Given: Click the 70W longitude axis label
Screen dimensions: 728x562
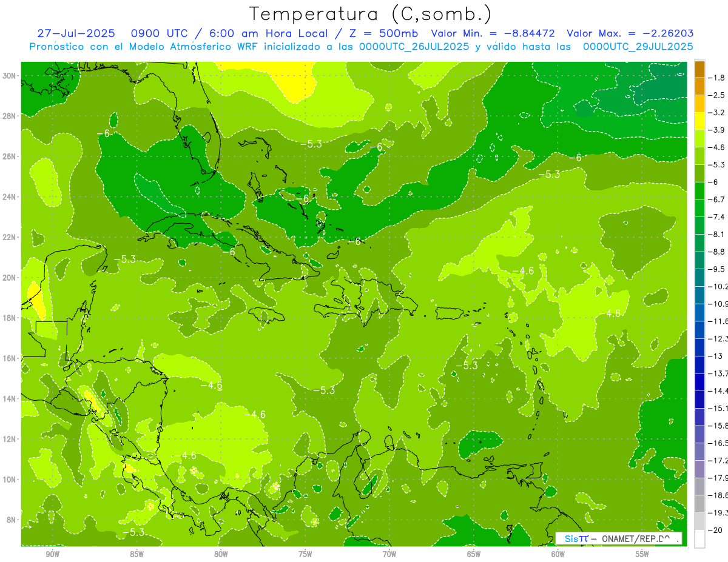Looking at the screenshot, I should (389, 554).
